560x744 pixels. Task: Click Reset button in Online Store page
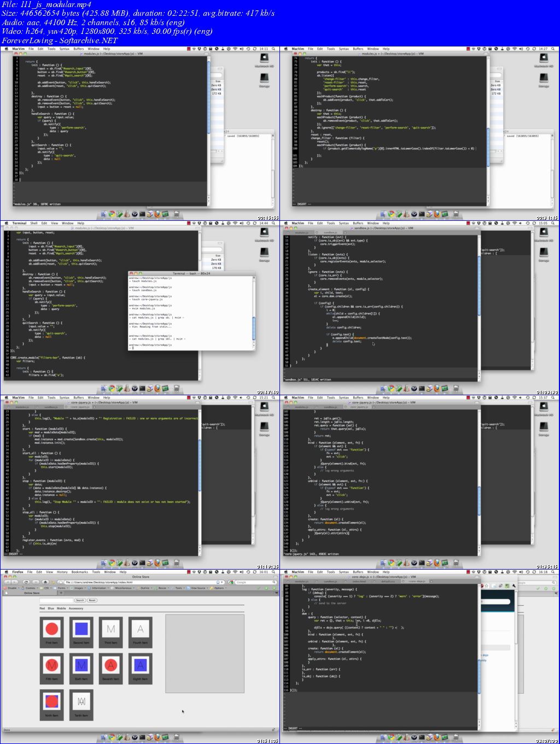[92, 600]
